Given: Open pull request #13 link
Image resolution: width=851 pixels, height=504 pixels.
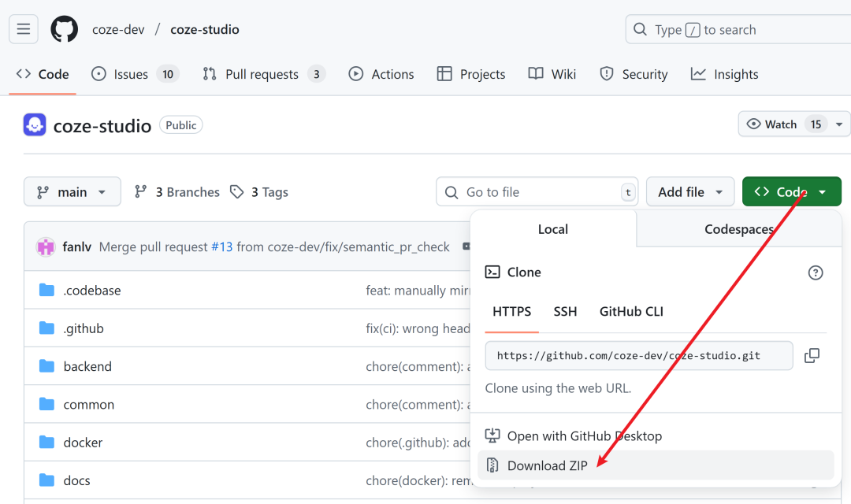Looking at the screenshot, I should [x=221, y=246].
